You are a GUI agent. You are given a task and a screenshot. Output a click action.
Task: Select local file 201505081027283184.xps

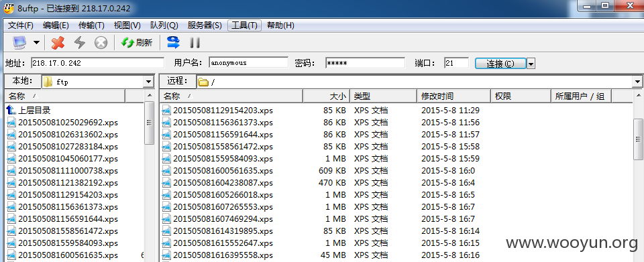pyautogui.click(x=68, y=146)
